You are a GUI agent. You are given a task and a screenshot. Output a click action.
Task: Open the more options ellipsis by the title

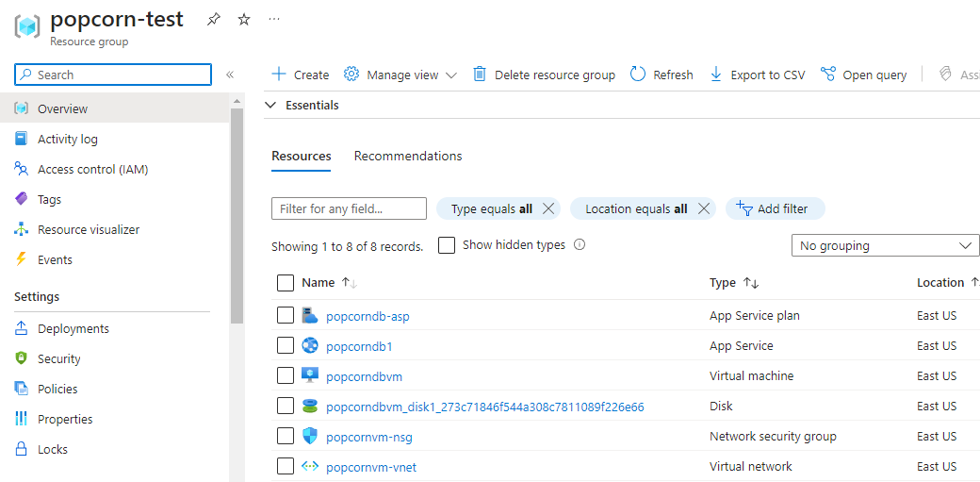(274, 19)
